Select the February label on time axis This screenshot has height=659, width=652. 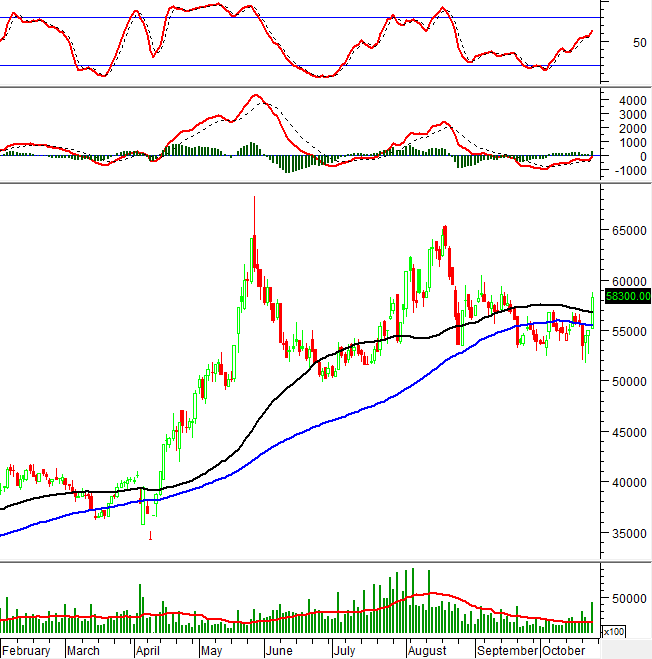[x=26, y=650]
